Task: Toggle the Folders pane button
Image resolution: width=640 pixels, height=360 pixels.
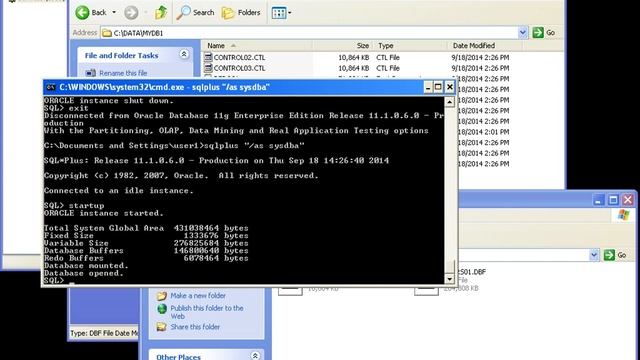Action: click(x=241, y=13)
